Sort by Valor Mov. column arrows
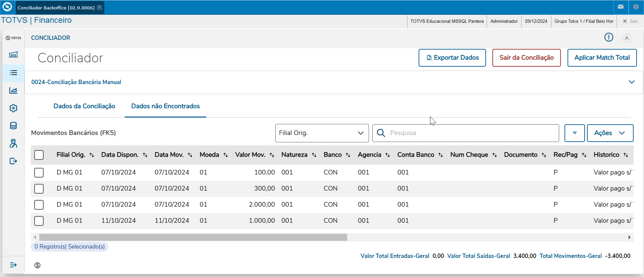This screenshot has height=277, width=644. [272, 155]
